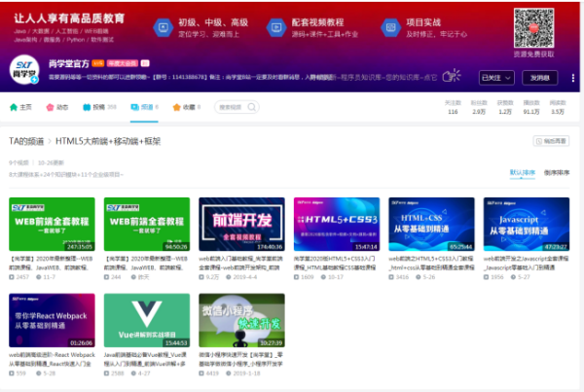Open the WEB前端全套教程 thumbnail lasting 247:35:05
The width and height of the screenshot is (584, 392).
click(52, 224)
